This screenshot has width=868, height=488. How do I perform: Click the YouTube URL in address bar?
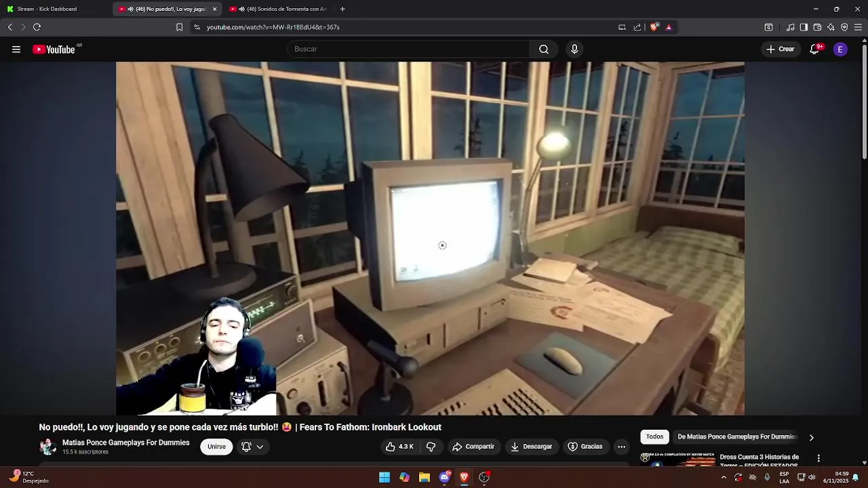point(273,27)
